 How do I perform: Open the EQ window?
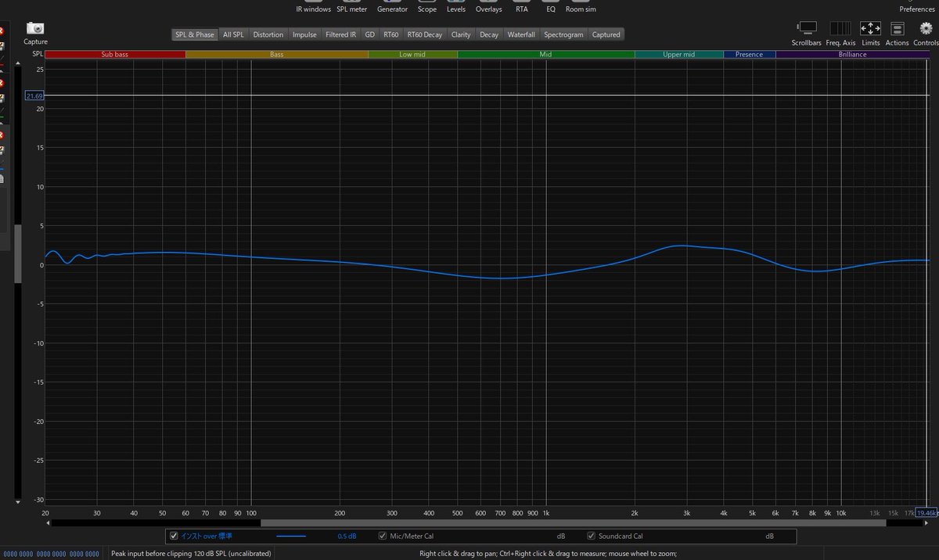[551, 9]
